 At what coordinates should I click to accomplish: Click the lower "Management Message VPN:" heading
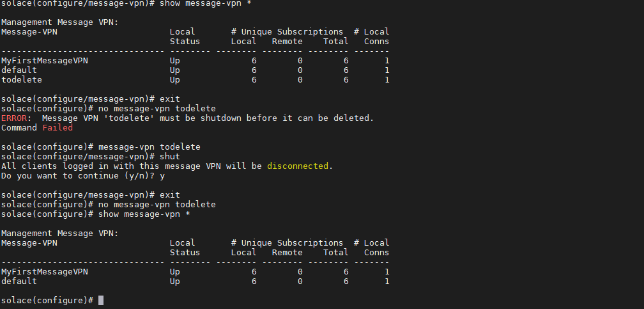(x=59, y=233)
